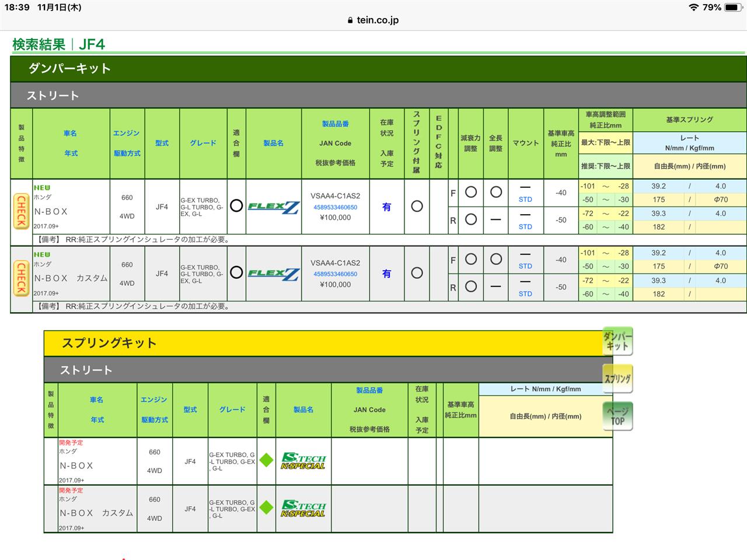Screen dimensions: 747x560
Task: Click front STD mount link in N-BOX カスタム row
Action: click(525, 266)
